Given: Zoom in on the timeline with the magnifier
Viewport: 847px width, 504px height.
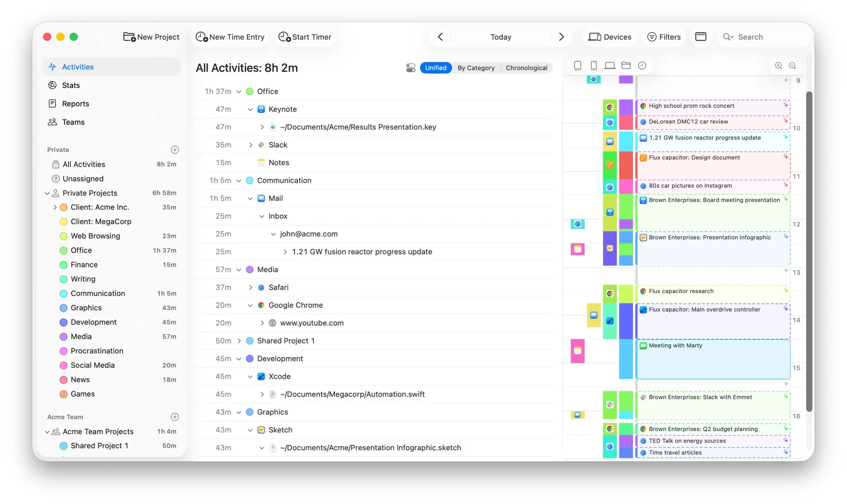Looking at the screenshot, I should (x=778, y=65).
